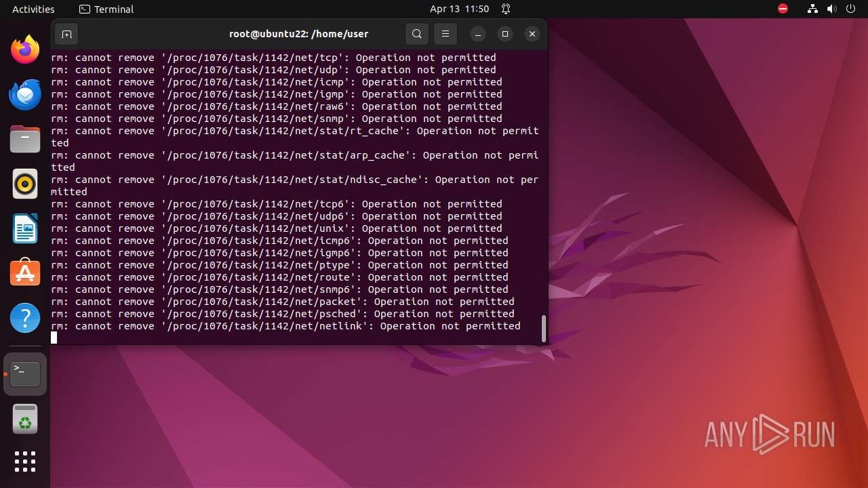868x488 pixels.
Task: Click the line mentioning net/snmp'
Action: point(277,119)
